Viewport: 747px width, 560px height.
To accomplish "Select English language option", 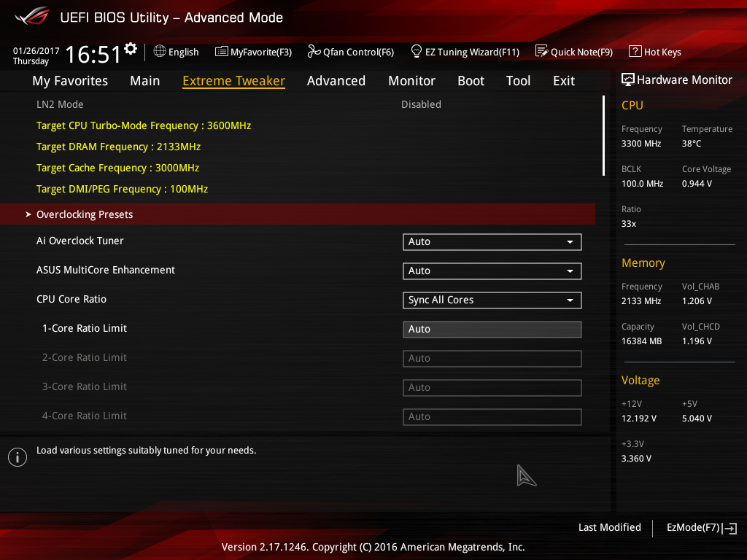I will [183, 52].
